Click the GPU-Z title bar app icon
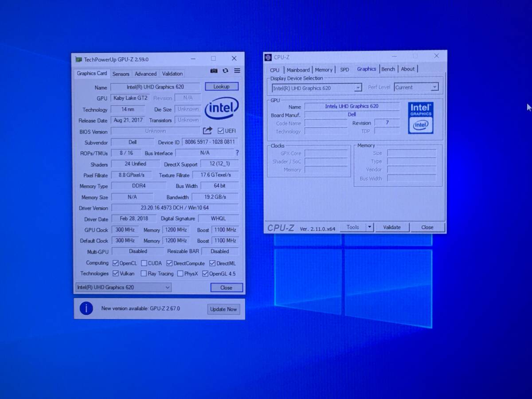This screenshot has width=532, height=399. click(x=78, y=59)
